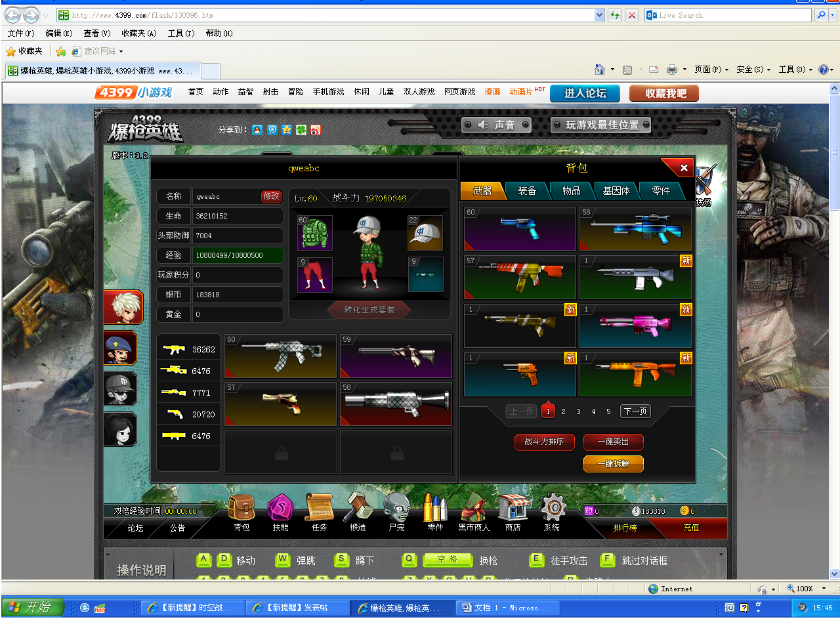Click the 战斗力排序 sort button
This screenshot has width=840, height=630.
(x=544, y=442)
